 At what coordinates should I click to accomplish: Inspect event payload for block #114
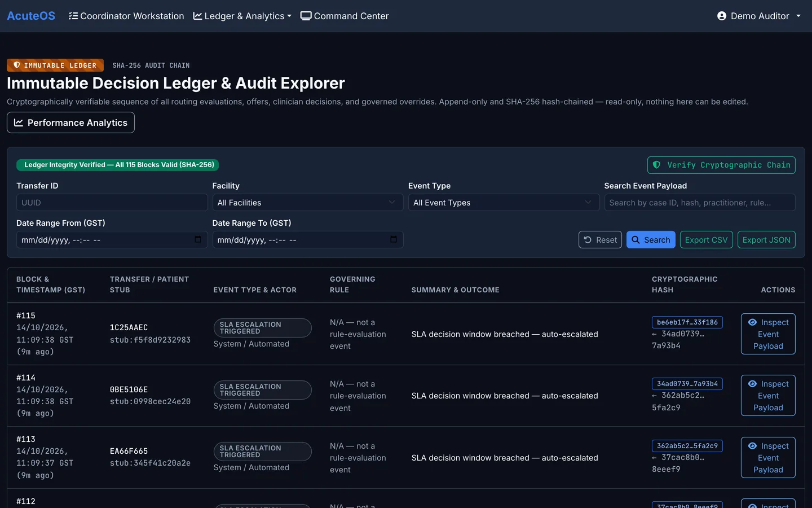pyautogui.click(x=768, y=396)
